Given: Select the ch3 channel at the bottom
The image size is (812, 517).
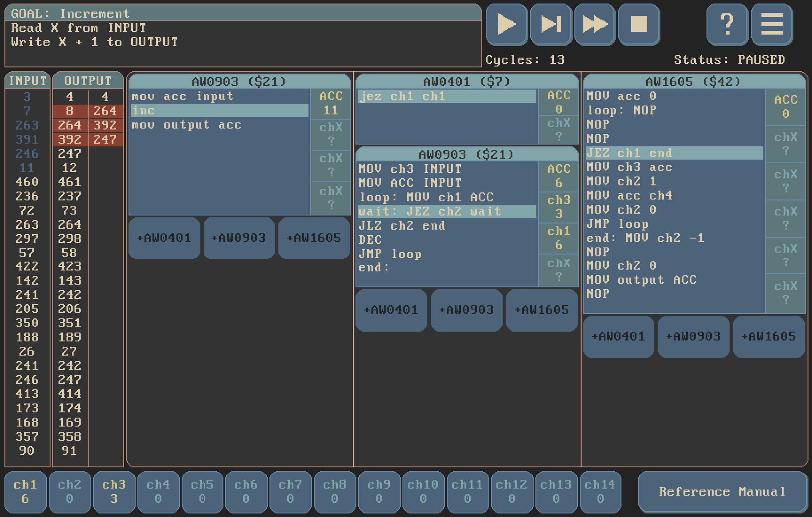Looking at the screenshot, I should (x=114, y=492).
